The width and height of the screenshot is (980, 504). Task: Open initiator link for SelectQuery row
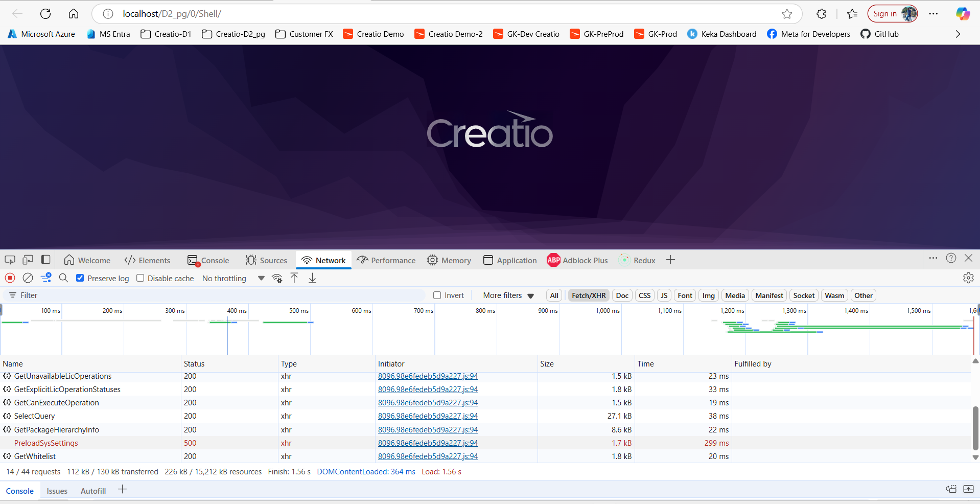[428, 416]
